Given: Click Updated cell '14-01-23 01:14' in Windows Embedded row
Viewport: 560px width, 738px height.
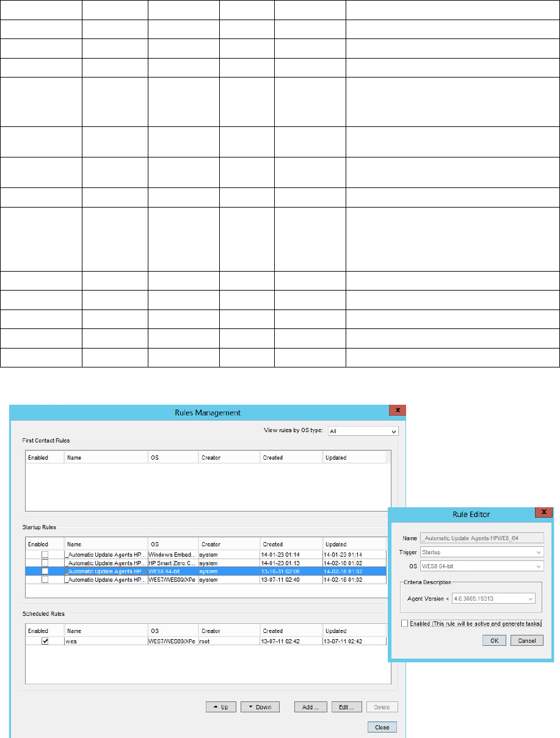Looking at the screenshot, I should tap(354, 554).
